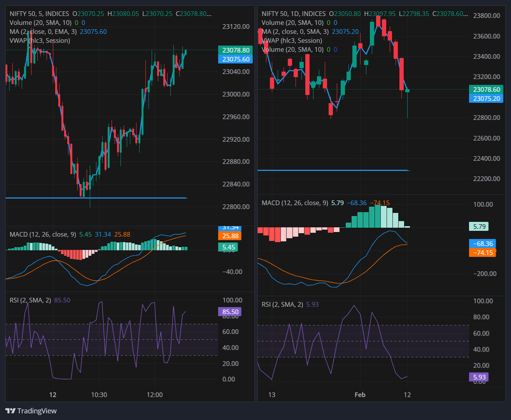Viewport: 511px width, 420px height.
Task: Click the purple 5.93 RSI axis label
Action: tap(479, 377)
